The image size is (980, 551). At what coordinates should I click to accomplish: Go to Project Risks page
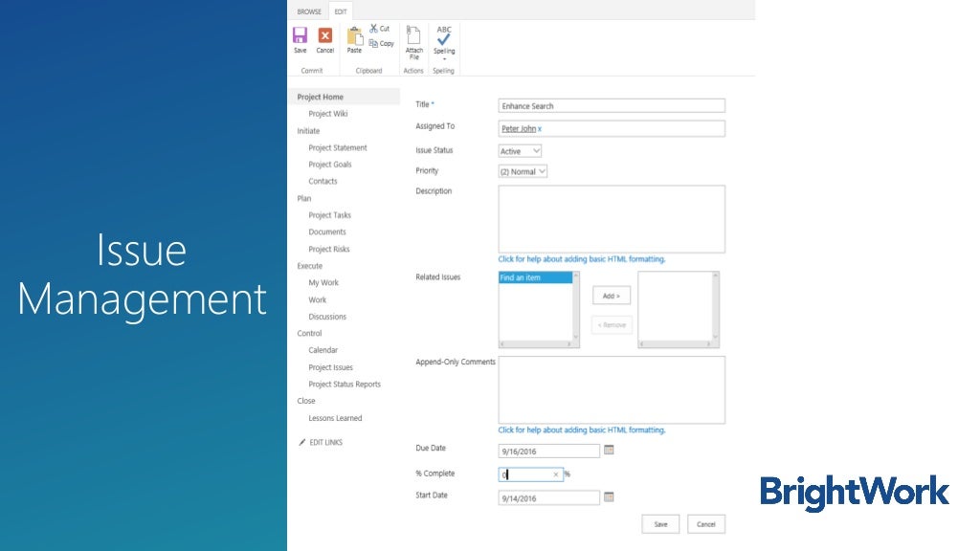point(329,250)
